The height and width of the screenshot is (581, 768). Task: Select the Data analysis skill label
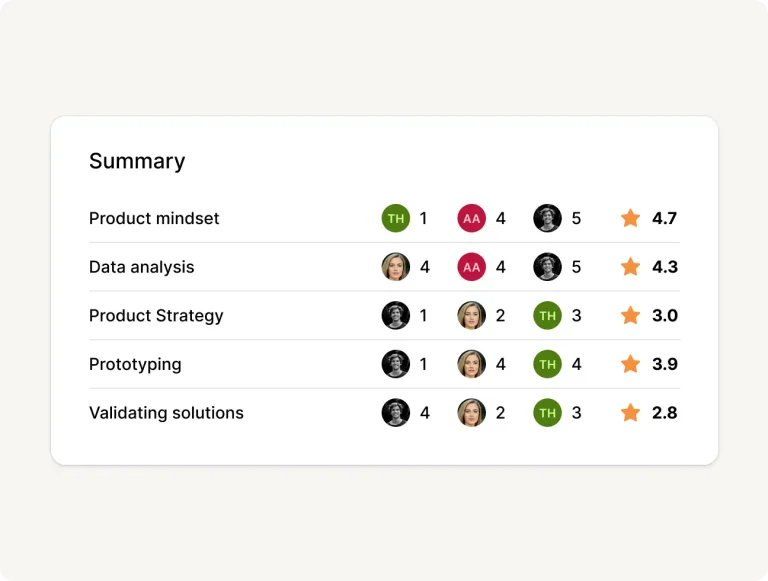[142, 267]
